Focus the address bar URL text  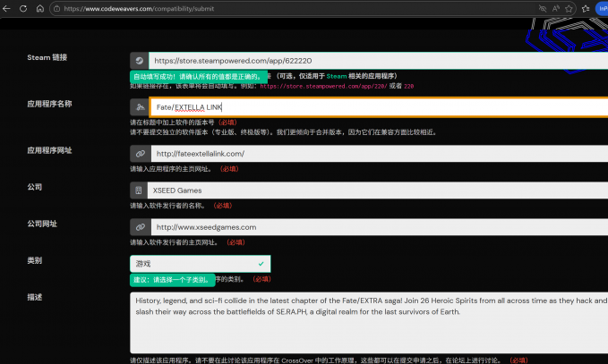coord(139,9)
